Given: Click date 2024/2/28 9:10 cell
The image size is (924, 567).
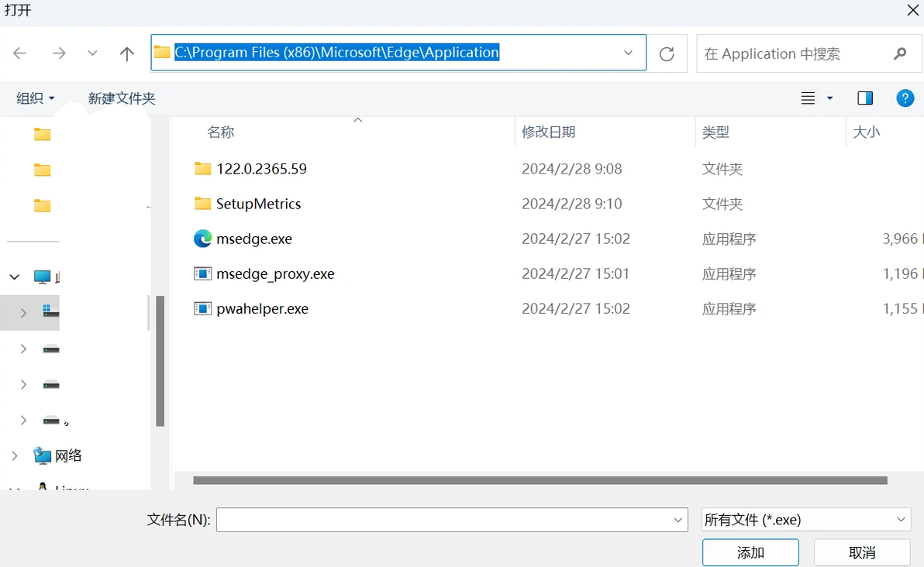Looking at the screenshot, I should (x=571, y=204).
